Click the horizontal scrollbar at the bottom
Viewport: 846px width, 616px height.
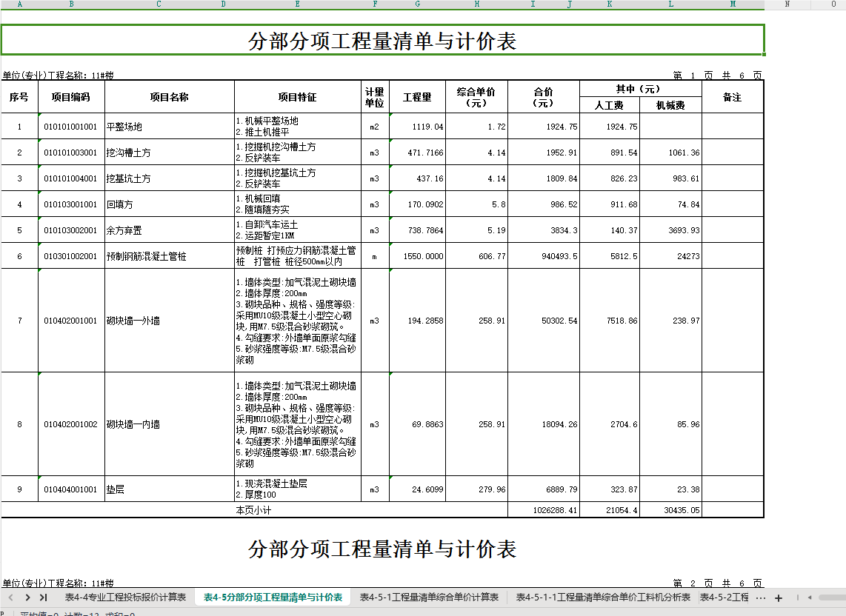[831, 597]
